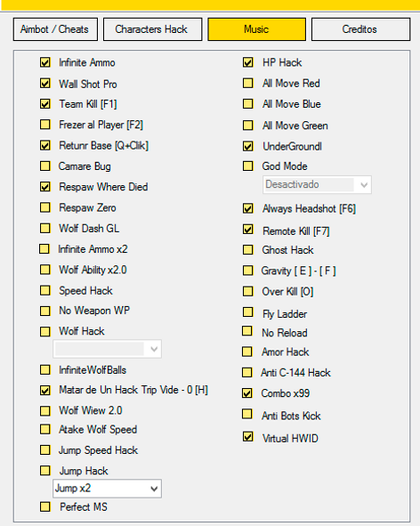Screen dimensions: 420x526
Task: Enable No Reload
Action: (x=247, y=331)
